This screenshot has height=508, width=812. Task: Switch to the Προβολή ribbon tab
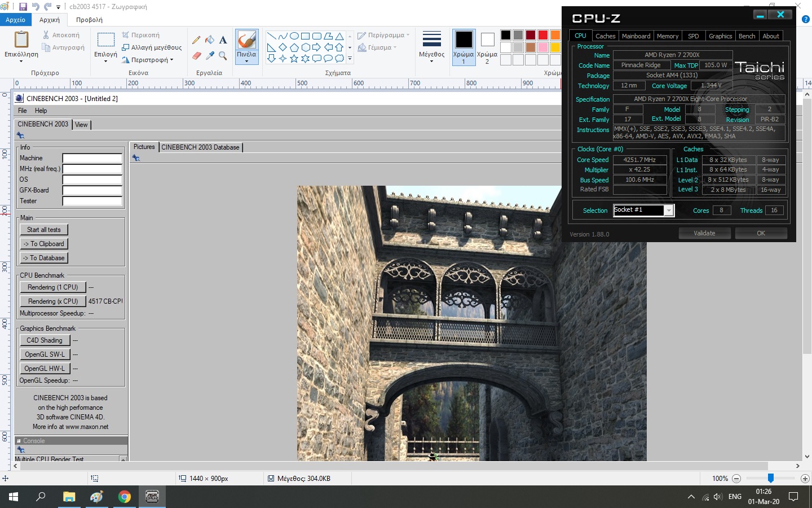(89, 20)
